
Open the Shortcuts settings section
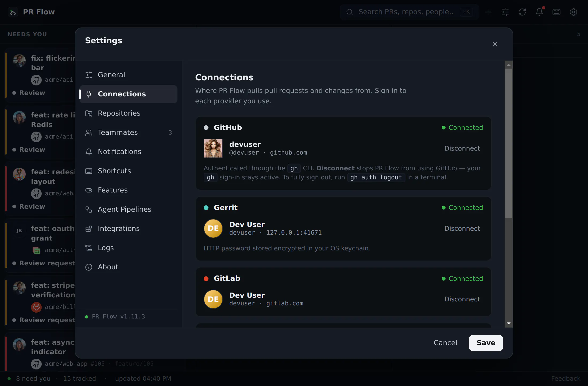[x=128, y=171]
